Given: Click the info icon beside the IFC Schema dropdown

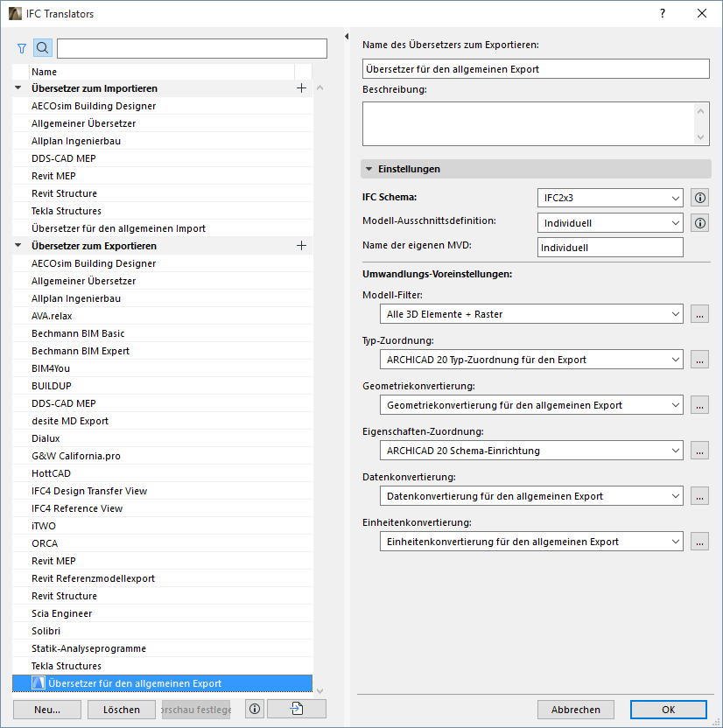Looking at the screenshot, I should pos(699,198).
